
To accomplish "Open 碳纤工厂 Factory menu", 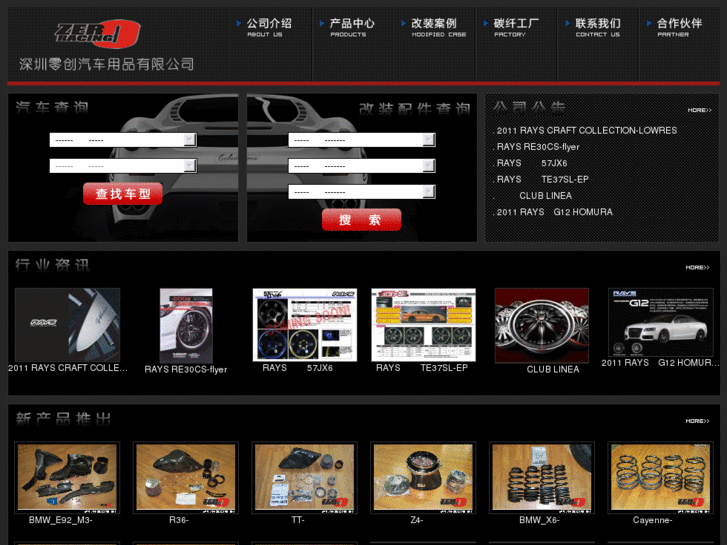I will tap(516, 27).
